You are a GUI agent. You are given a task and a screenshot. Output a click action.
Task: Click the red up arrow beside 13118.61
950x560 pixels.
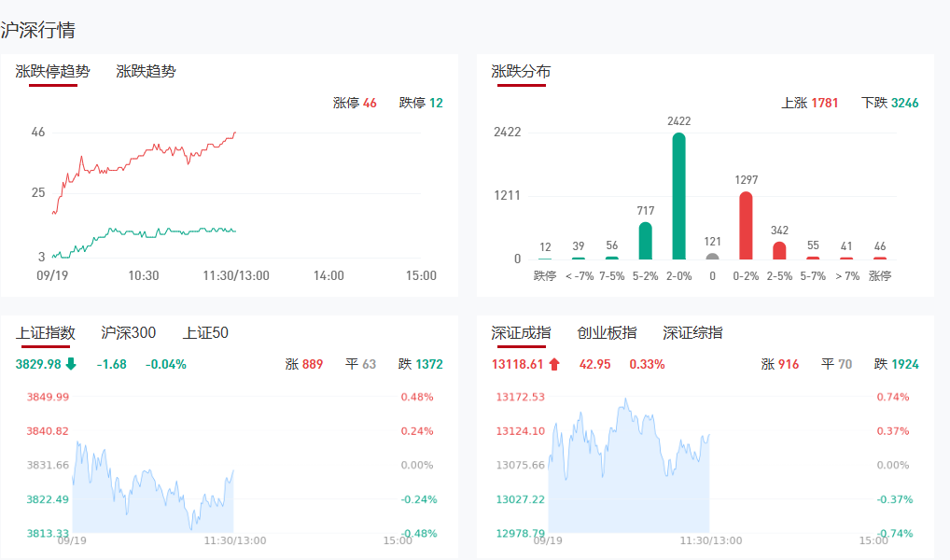coord(554,364)
